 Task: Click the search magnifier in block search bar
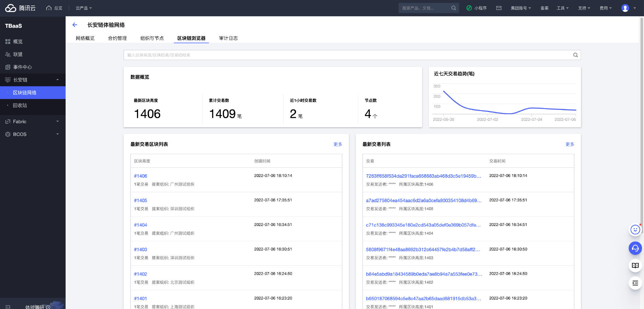575,55
